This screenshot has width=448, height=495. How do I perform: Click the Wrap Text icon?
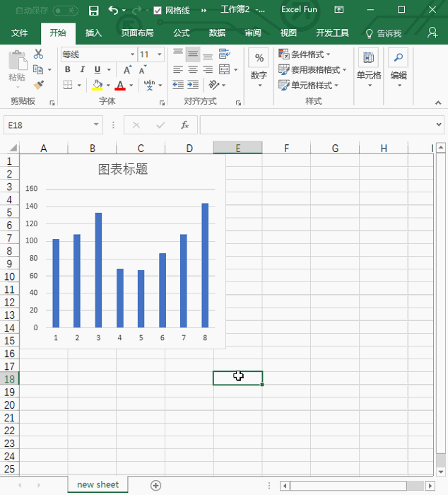tap(225, 54)
